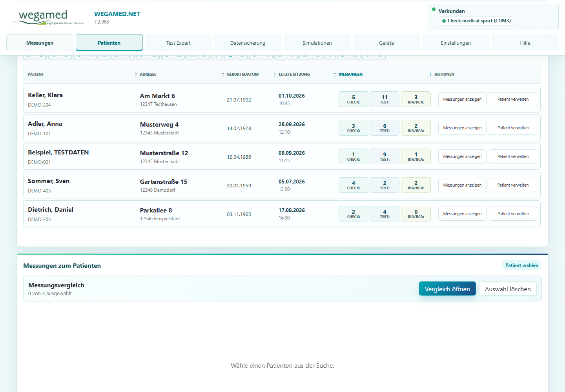This screenshot has height=392, width=565.
Task: Open Keller, Klara's 3 BIA/BCA badge
Action: [416, 99]
